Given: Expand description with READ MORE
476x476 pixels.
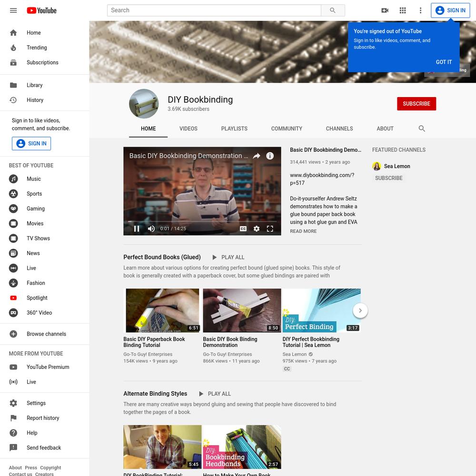Looking at the screenshot, I should (303, 231).
